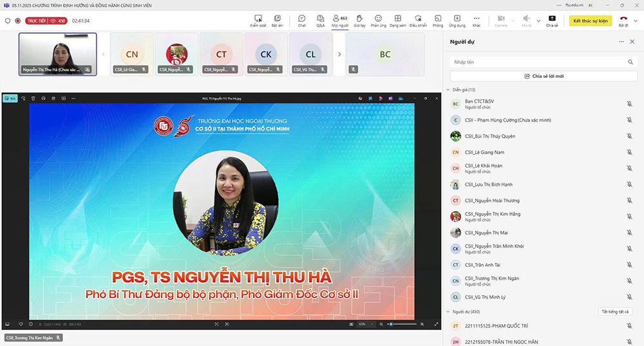Click the Photos filmstrip icon at bottom left

[7, 324]
